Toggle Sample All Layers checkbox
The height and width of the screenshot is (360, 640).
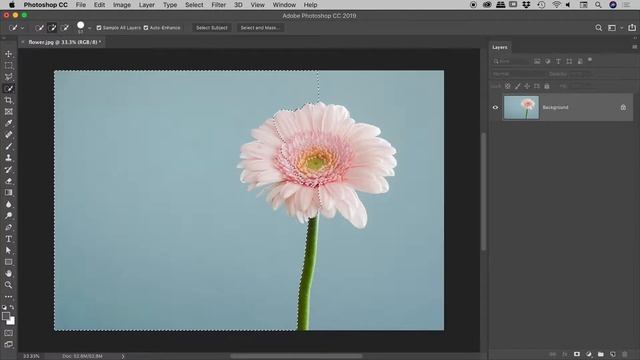(99, 28)
